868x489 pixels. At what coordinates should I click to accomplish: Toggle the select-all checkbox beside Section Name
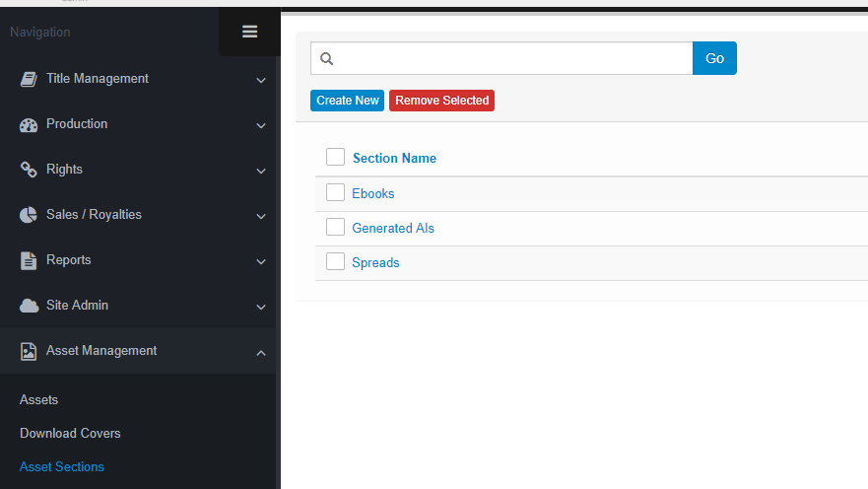(335, 158)
